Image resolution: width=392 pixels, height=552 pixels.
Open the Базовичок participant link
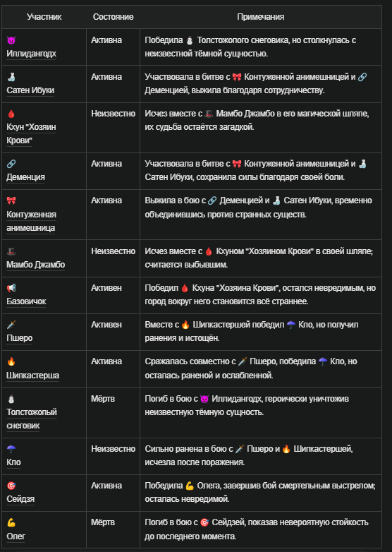pos(26,301)
